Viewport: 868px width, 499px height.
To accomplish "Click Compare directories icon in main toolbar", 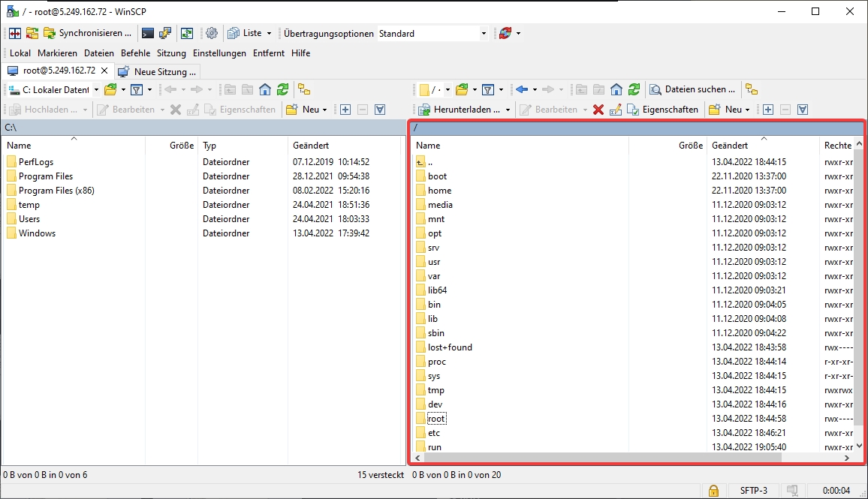I will 14,33.
